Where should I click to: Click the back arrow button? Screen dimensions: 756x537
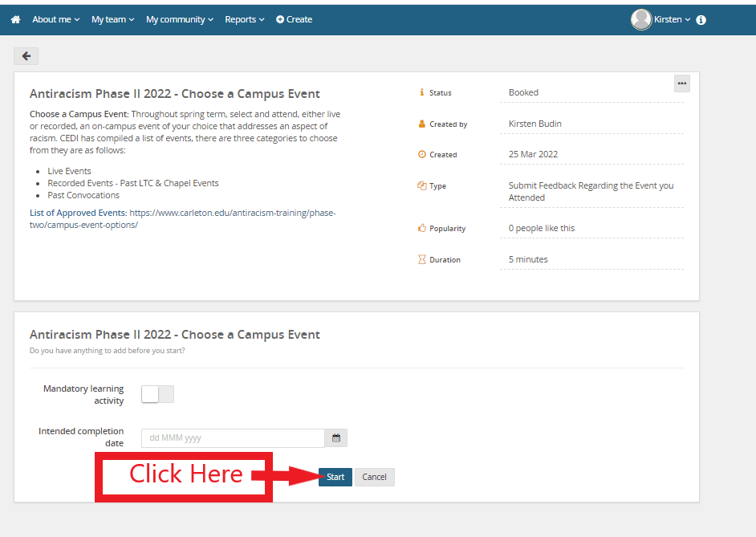[26, 56]
